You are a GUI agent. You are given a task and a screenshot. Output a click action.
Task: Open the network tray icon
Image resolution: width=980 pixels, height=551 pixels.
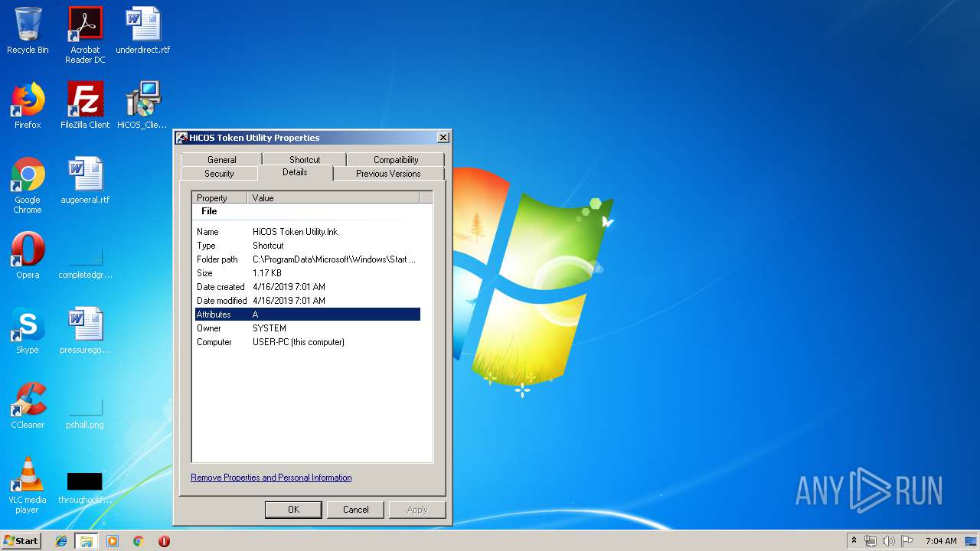(871, 541)
